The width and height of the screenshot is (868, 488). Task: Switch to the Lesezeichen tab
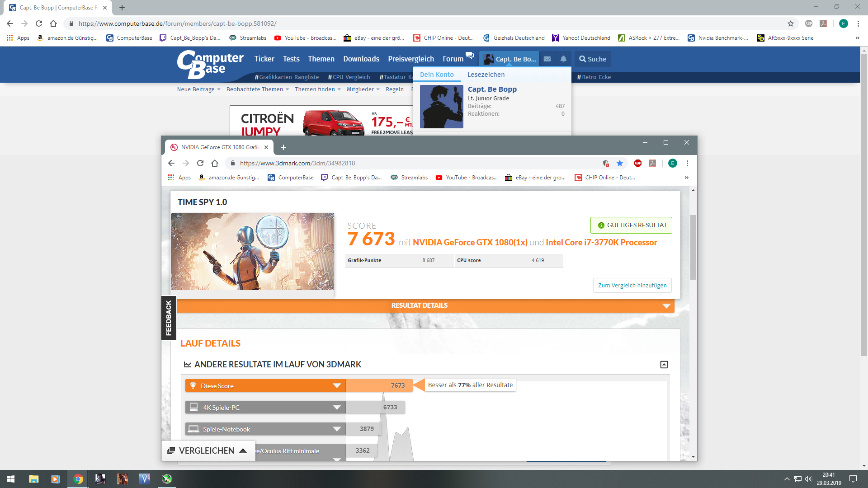point(486,75)
